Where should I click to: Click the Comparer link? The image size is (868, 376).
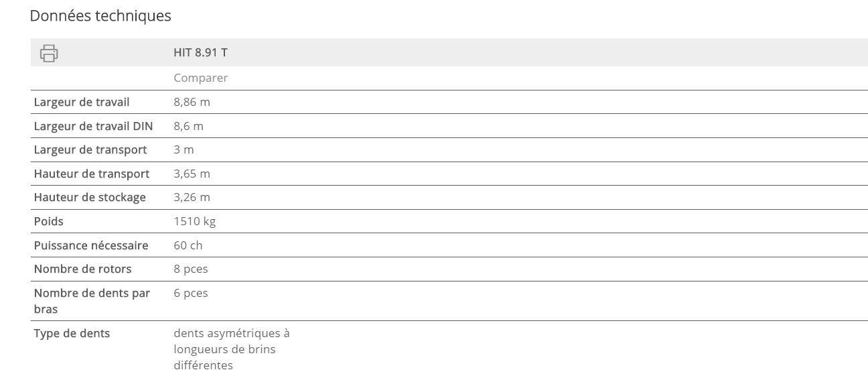(x=200, y=78)
